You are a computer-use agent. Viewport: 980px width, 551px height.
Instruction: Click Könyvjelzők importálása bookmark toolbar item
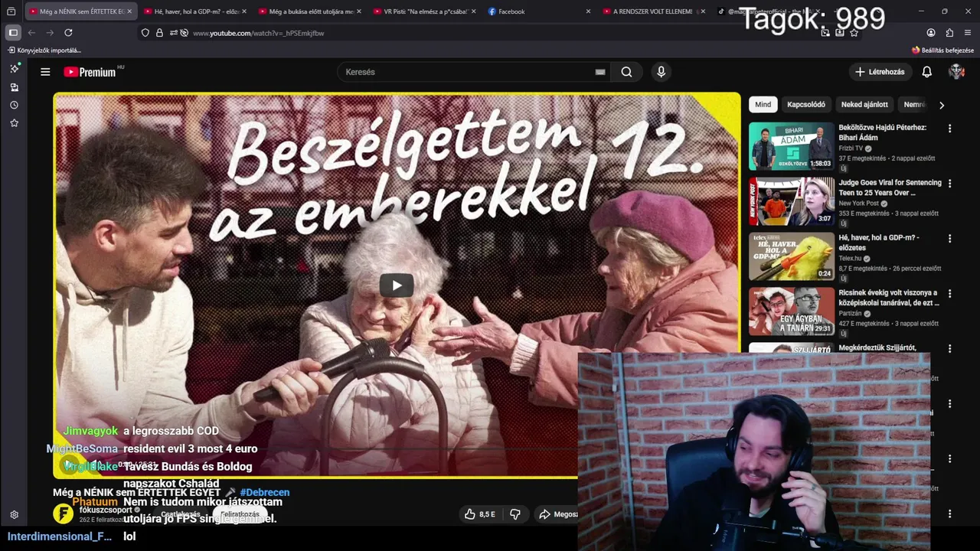44,51
